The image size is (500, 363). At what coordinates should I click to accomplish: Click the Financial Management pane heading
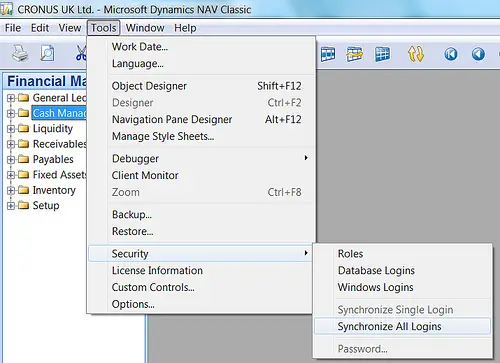click(47, 81)
